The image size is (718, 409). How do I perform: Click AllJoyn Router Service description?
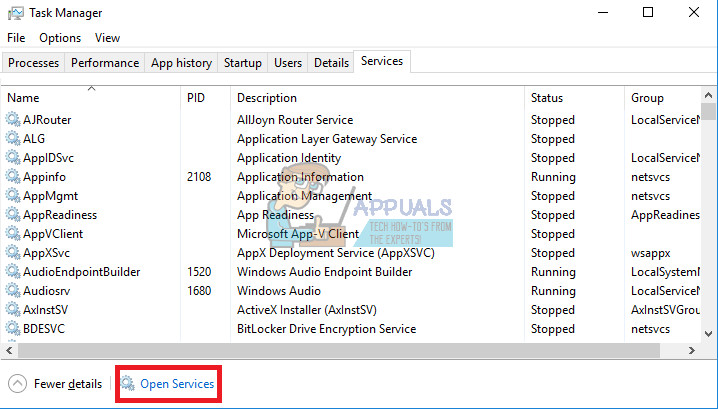click(295, 120)
